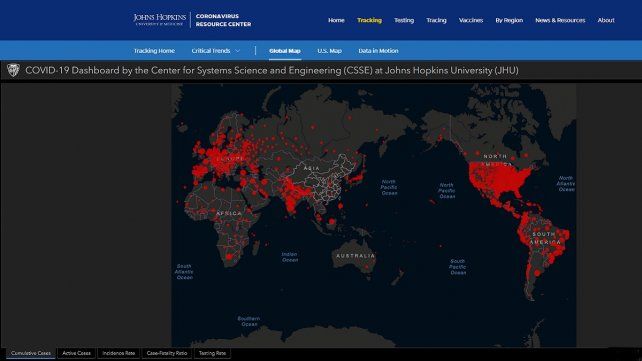Click the Asia label on map
This screenshot has width=642, height=361.
click(x=312, y=168)
